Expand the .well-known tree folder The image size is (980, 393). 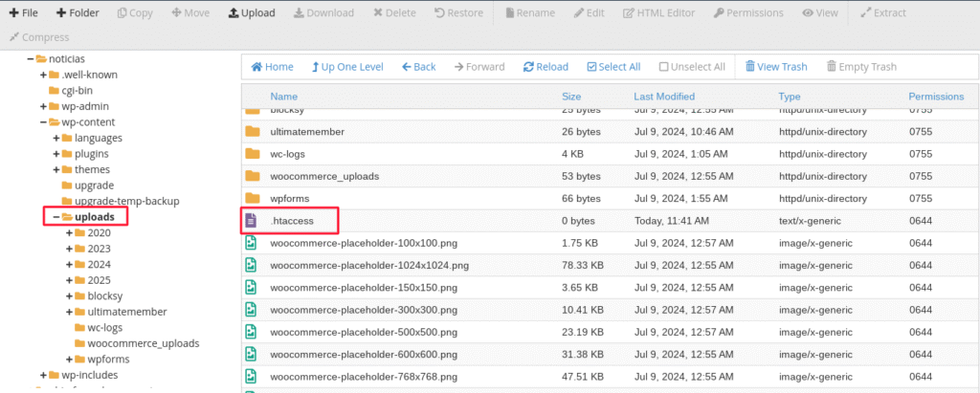[x=43, y=75]
